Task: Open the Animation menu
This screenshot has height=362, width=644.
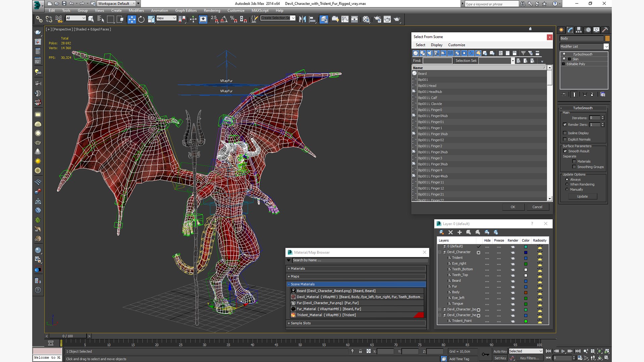Action: click(x=159, y=10)
